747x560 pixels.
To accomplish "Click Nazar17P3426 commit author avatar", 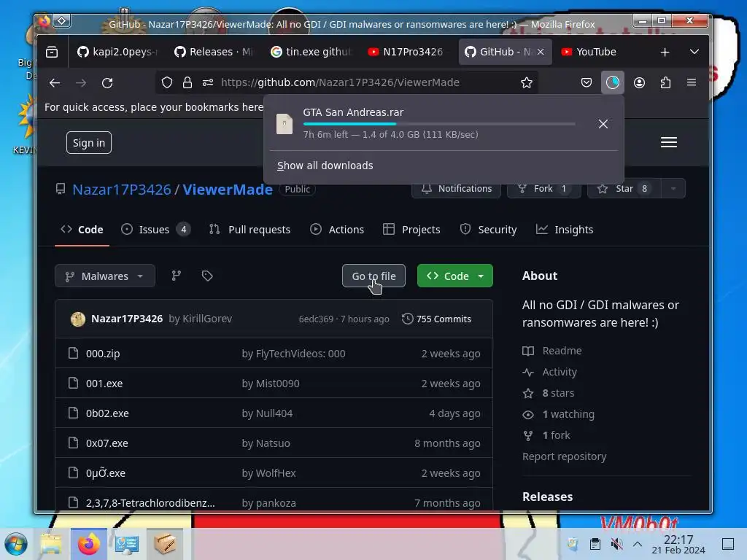I will (78, 319).
